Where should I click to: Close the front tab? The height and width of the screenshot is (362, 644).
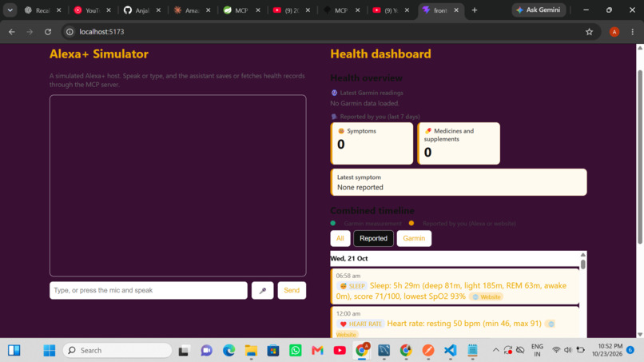tap(456, 10)
